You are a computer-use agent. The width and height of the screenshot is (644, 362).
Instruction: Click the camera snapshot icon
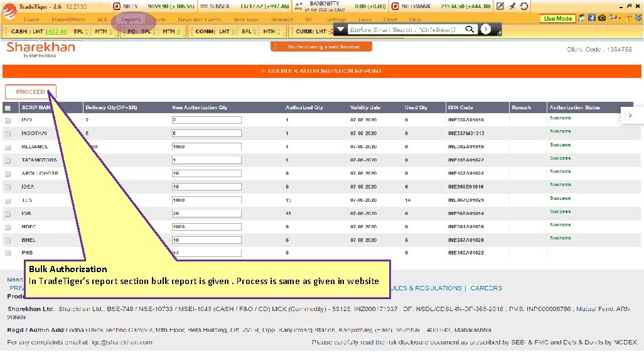click(x=602, y=18)
